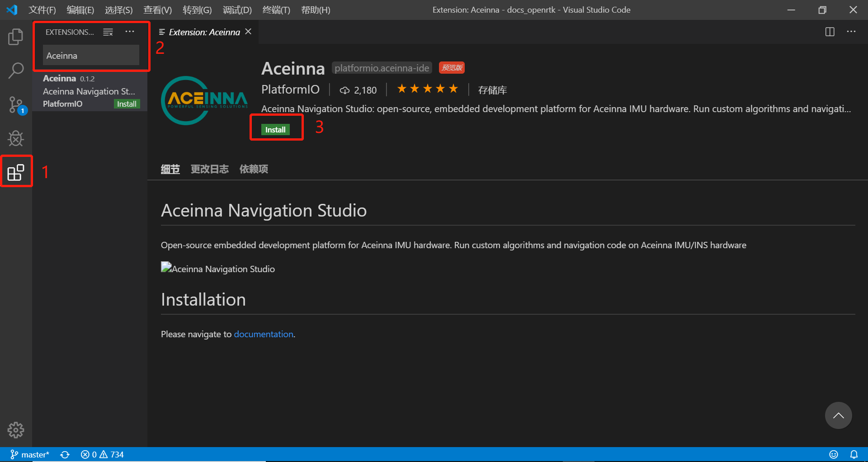868x462 pixels.
Task: Open the Debug view in activity bar
Action: [x=16, y=138]
